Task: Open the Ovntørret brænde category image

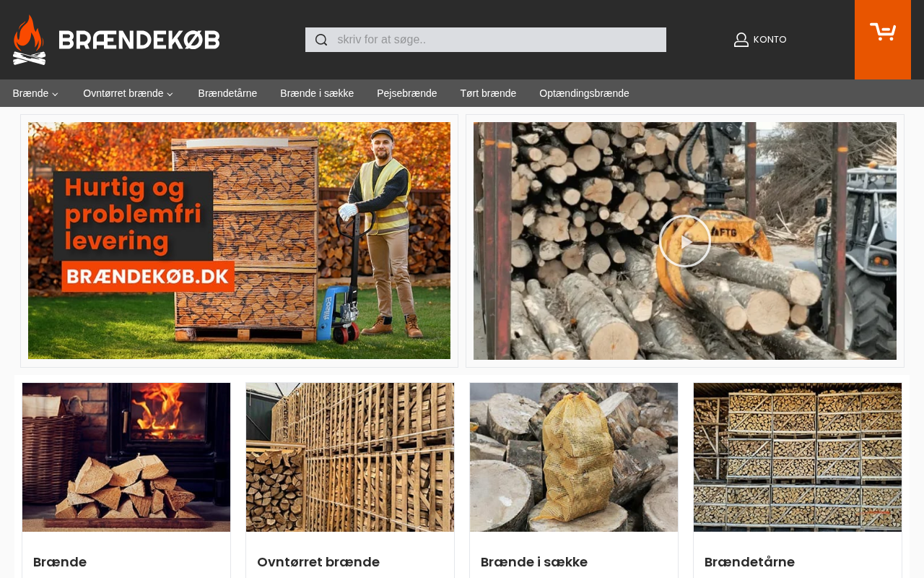Action: [350, 457]
